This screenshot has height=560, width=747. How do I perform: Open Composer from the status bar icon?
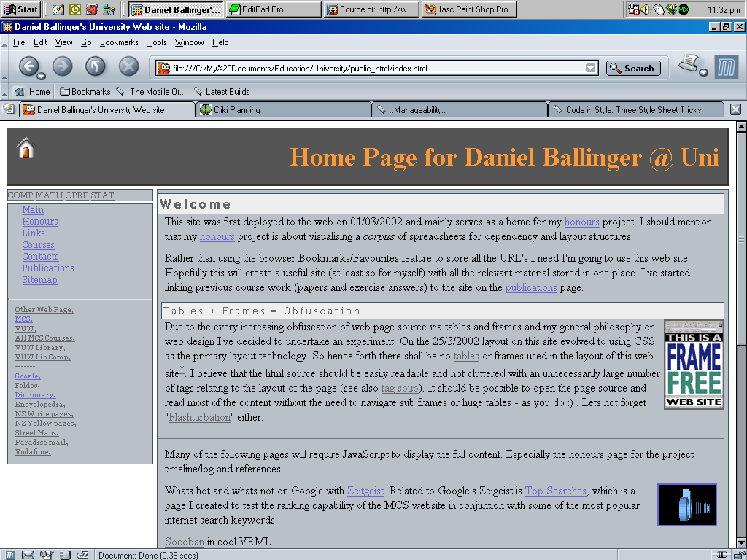point(46,555)
